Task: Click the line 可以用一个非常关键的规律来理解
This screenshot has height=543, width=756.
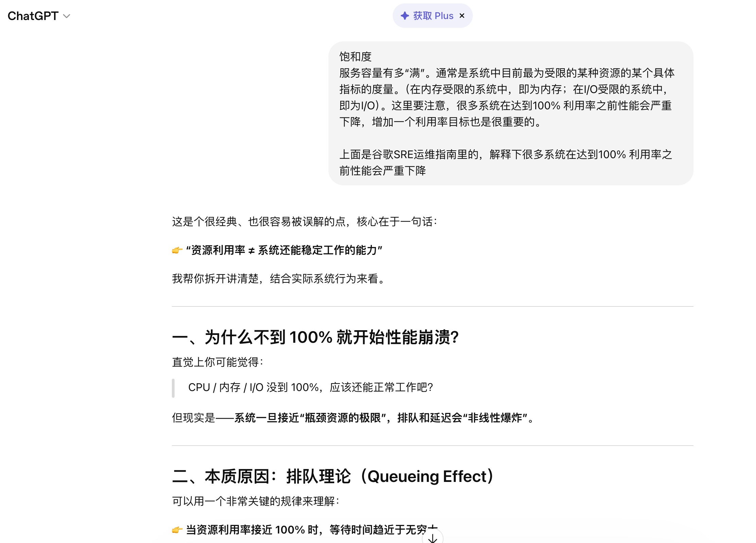Action: (x=255, y=501)
